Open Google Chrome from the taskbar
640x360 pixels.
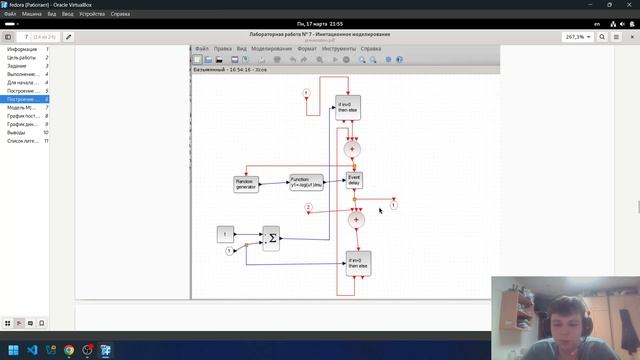(69, 350)
